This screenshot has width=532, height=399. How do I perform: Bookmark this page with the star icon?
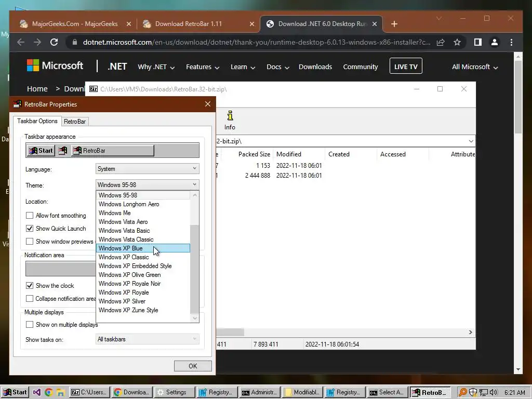(x=457, y=42)
